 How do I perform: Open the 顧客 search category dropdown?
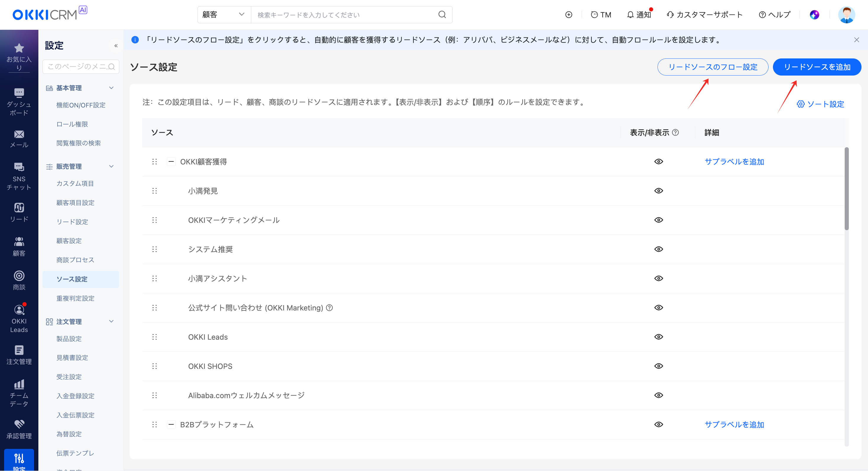pos(224,14)
